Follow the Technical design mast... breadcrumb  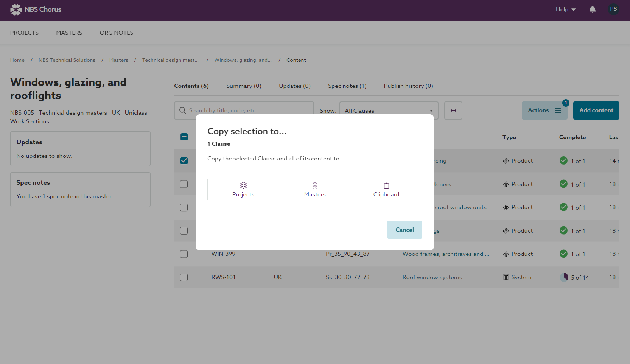[170, 60]
